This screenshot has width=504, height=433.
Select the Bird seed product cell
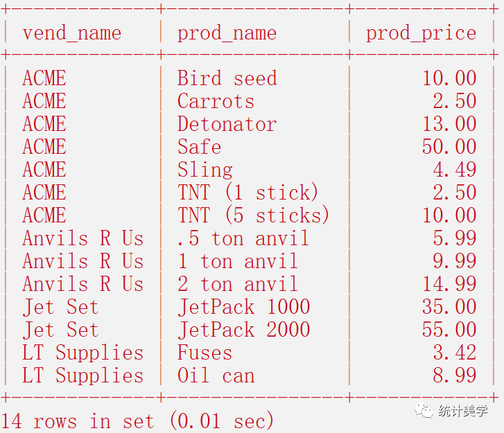coord(227,78)
